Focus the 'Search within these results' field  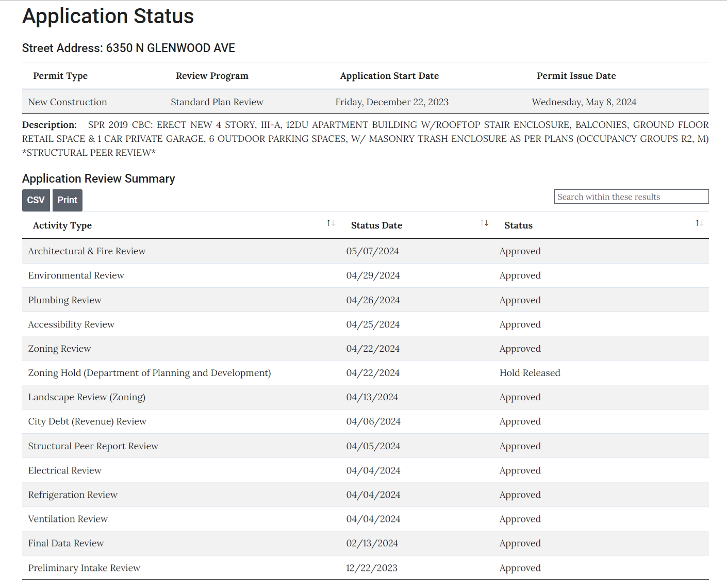click(631, 197)
